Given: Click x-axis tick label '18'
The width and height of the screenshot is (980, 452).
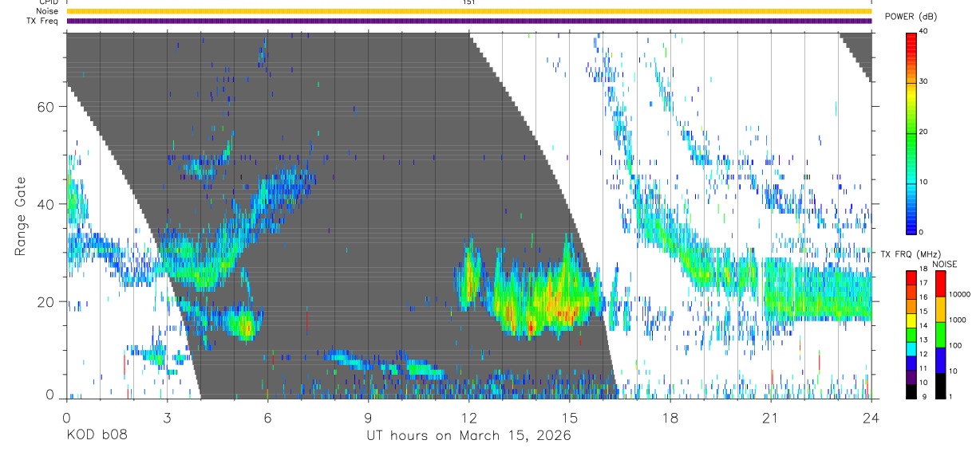Looking at the screenshot, I should pos(670,417).
